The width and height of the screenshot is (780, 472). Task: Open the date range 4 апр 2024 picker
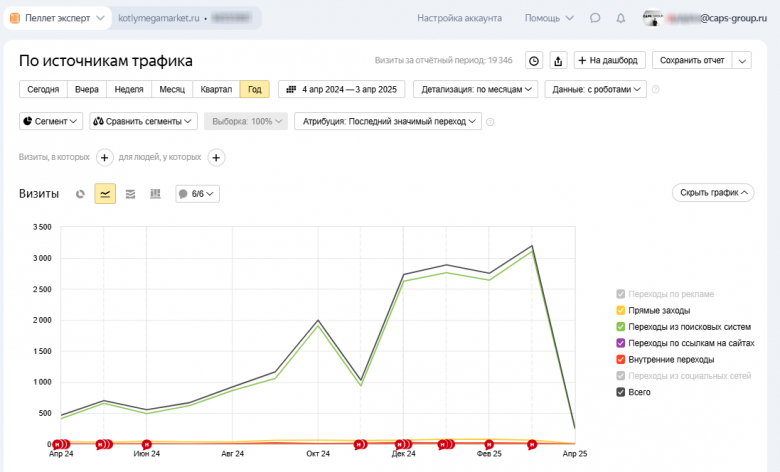[342, 89]
